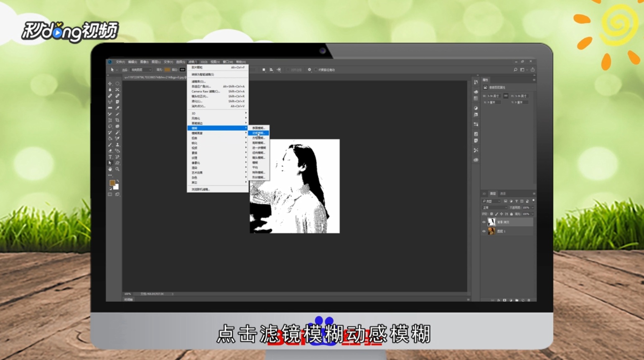Click the stroke color swatch in options bar
Image resolution: width=644 pixels, height=360 pixels.
pyautogui.click(x=182, y=70)
